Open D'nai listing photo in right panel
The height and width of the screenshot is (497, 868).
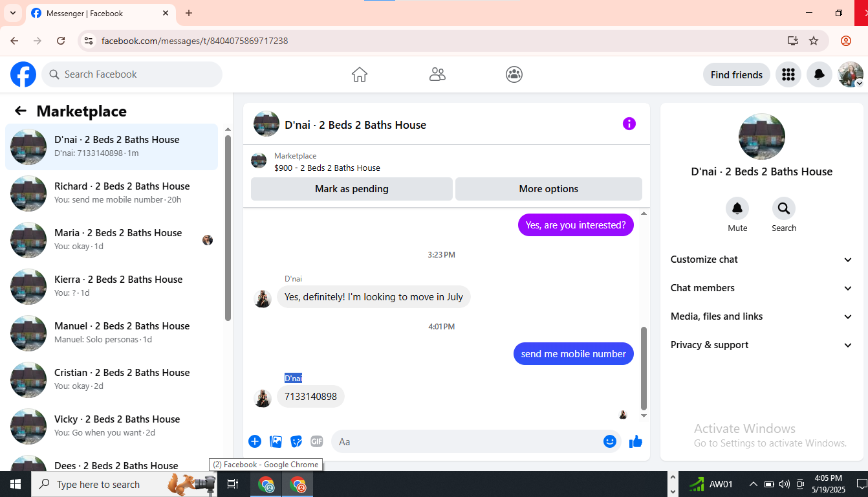coord(762,137)
